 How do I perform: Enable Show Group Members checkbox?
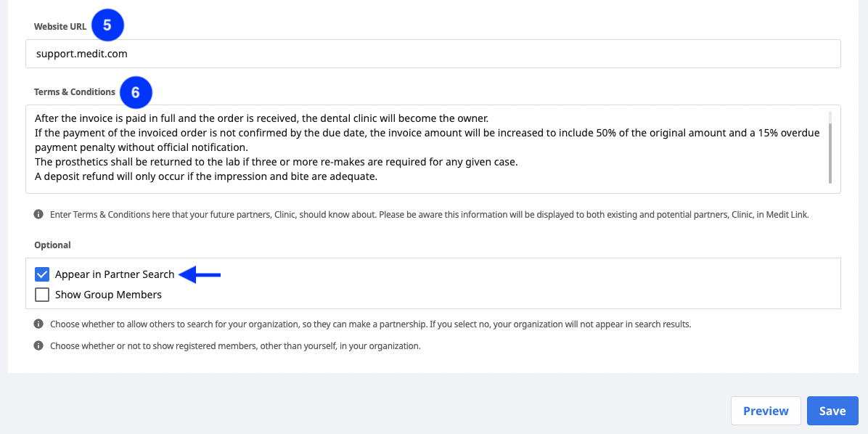[42, 295]
